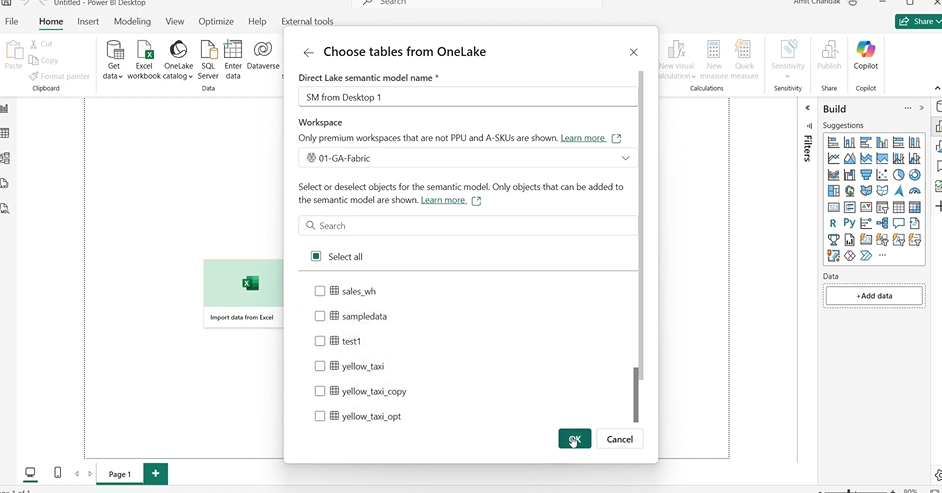Pick the line chart visual
This screenshot has width=942, height=493.
pos(833,159)
